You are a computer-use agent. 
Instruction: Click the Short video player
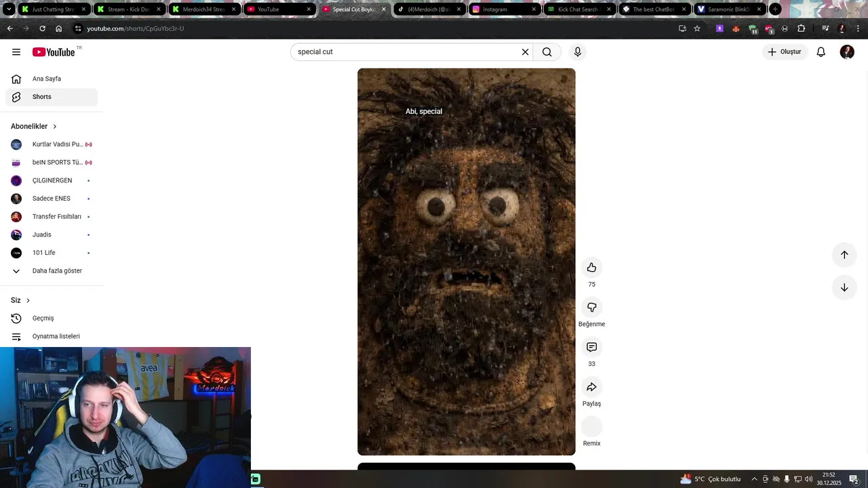tap(467, 262)
